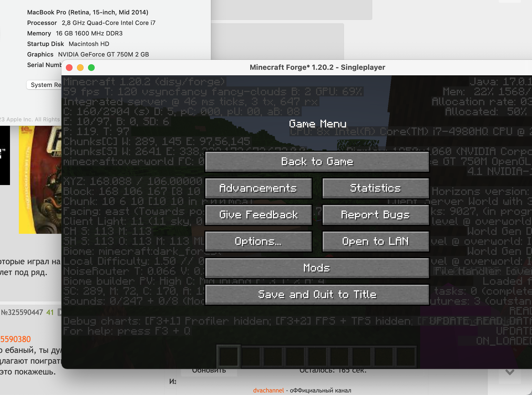Open the dvachannel link
Screen dimensions: 532x395
(x=268, y=390)
